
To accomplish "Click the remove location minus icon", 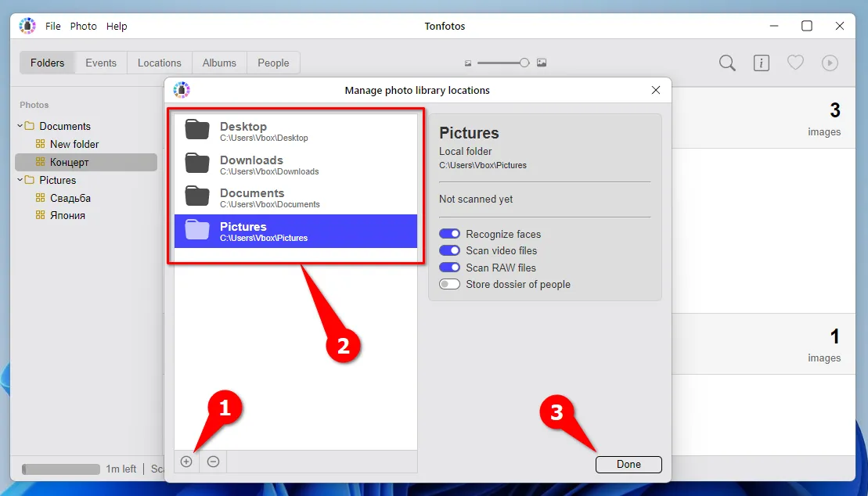I will click(213, 462).
